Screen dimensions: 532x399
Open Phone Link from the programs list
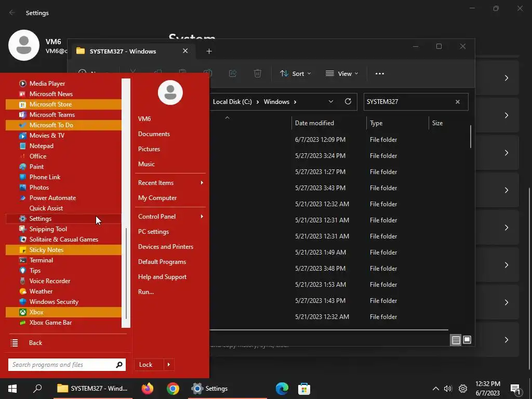point(63,177)
